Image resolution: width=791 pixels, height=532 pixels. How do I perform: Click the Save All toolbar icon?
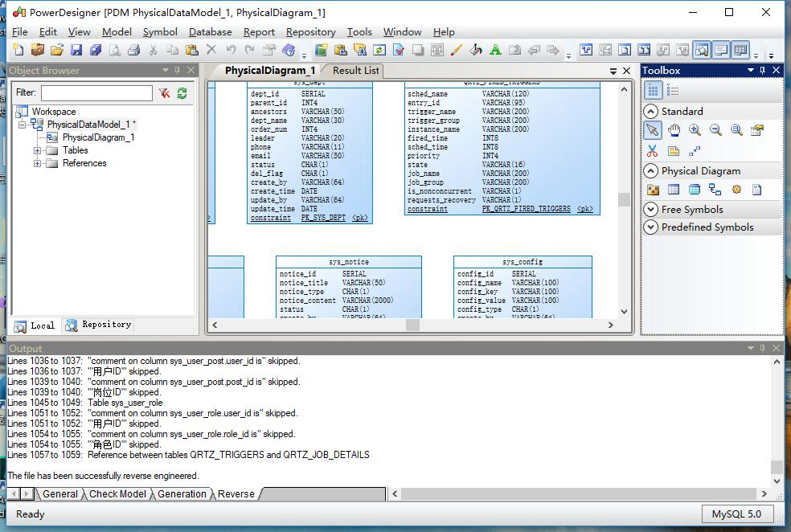[x=96, y=50]
